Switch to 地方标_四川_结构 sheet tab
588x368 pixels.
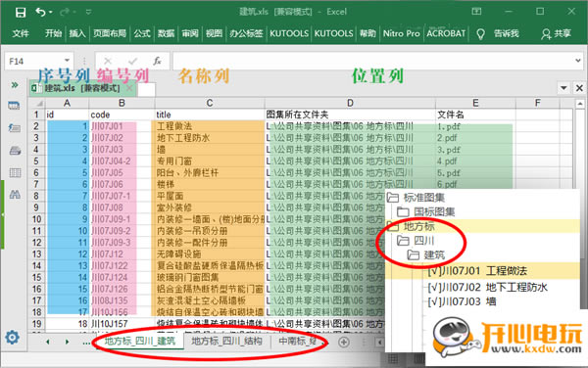click(226, 341)
